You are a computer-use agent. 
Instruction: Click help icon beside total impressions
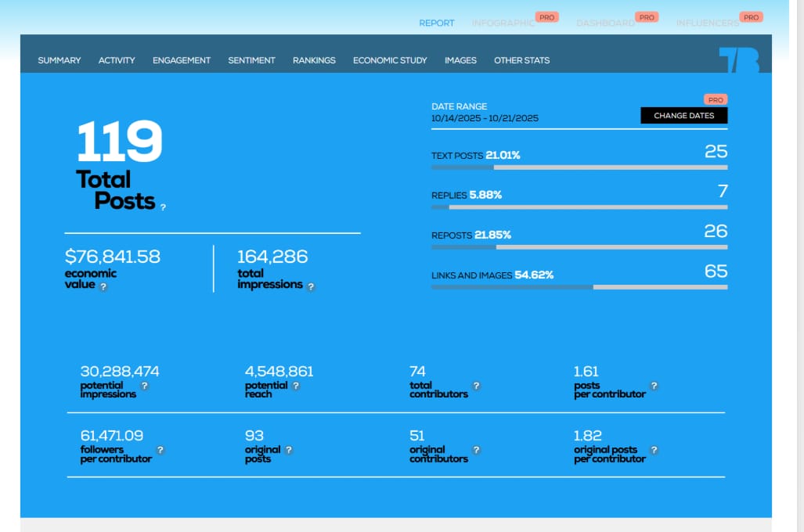tap(311, 287)
